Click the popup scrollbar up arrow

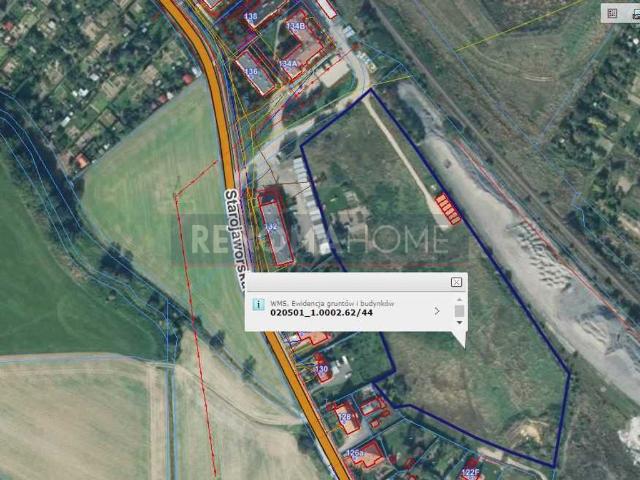point(459,299)
